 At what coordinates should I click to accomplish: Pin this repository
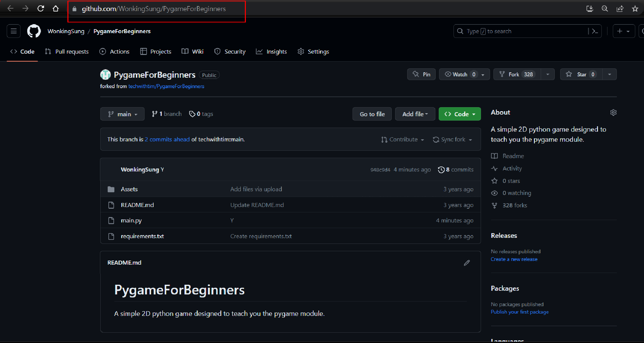[421, 74]
